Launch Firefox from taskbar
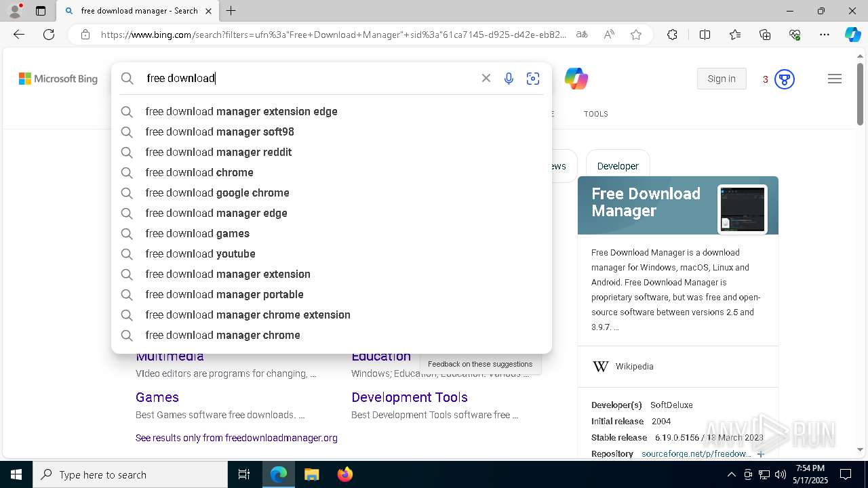868x488 pixels. pyautogui.click(x=345, y=474)
